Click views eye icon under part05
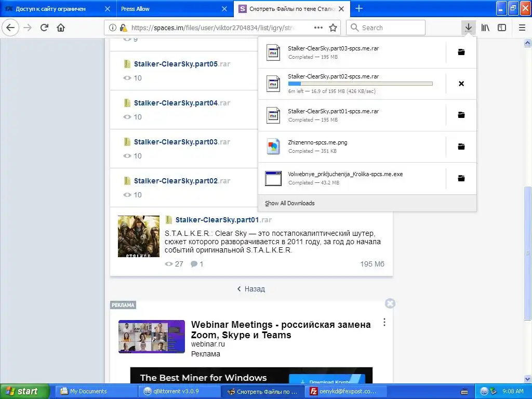This screenshot has width=532, height=399. point(127,78)
